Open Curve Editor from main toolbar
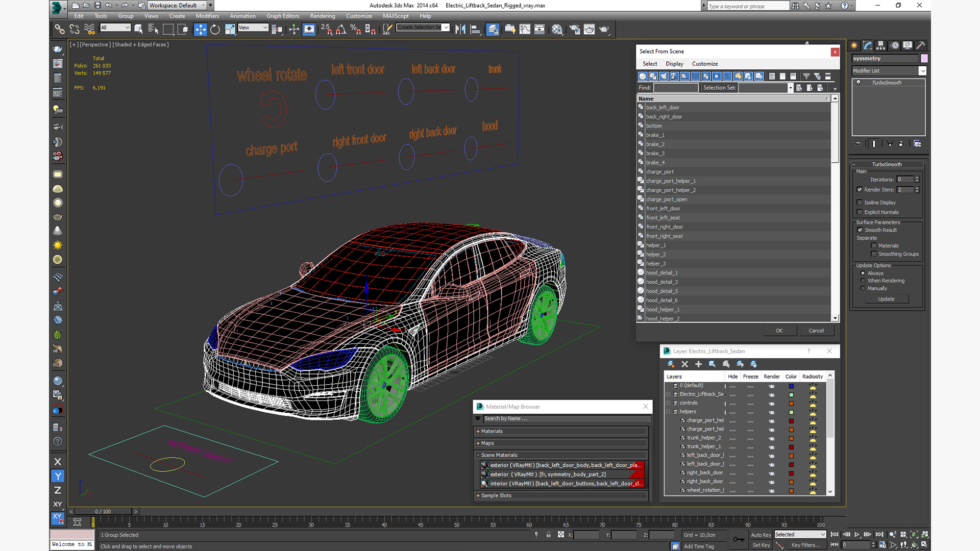Screen dimensions: 980x551 click(525, 29)
